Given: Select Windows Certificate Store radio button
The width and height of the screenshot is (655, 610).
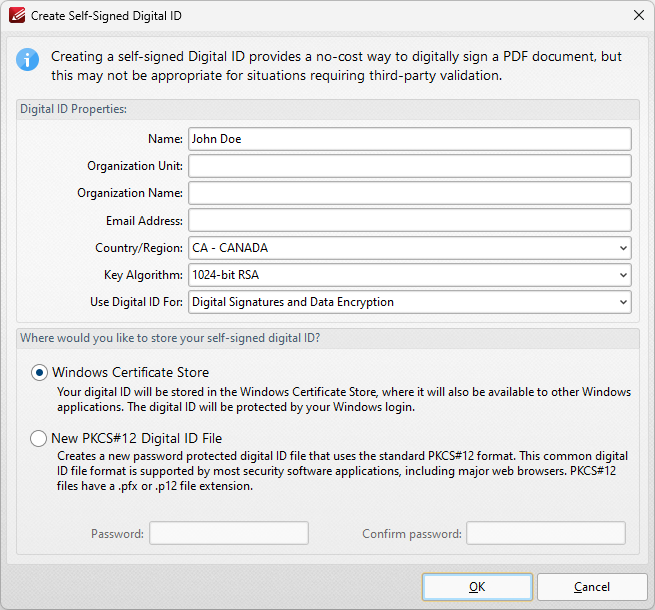Looking at the screenshot, I should point(39,372).
